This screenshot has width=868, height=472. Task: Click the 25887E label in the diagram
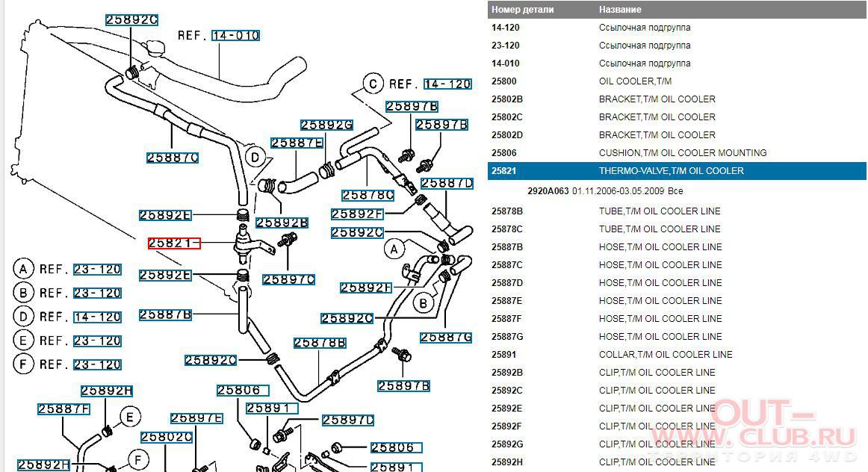coord(297,143)
